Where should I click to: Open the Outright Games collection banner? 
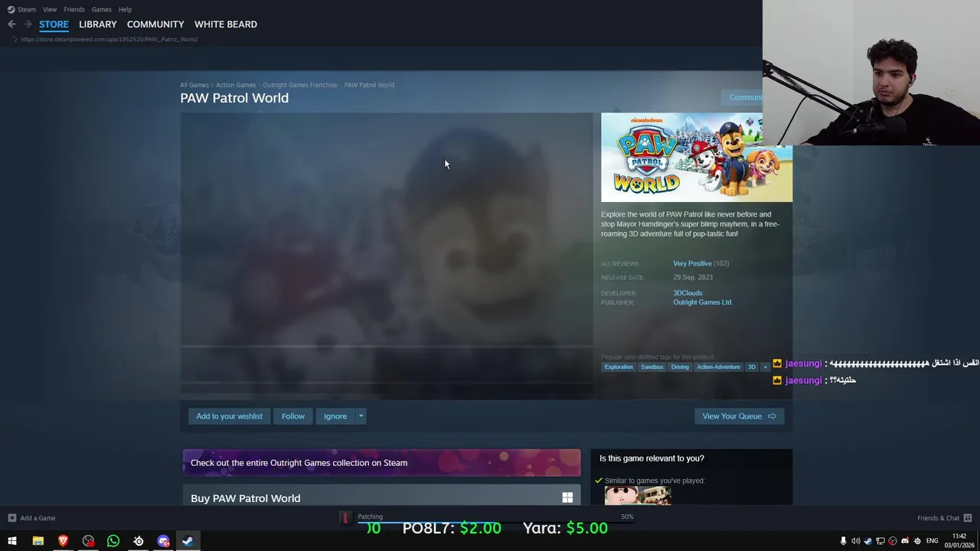click(381, 463)
